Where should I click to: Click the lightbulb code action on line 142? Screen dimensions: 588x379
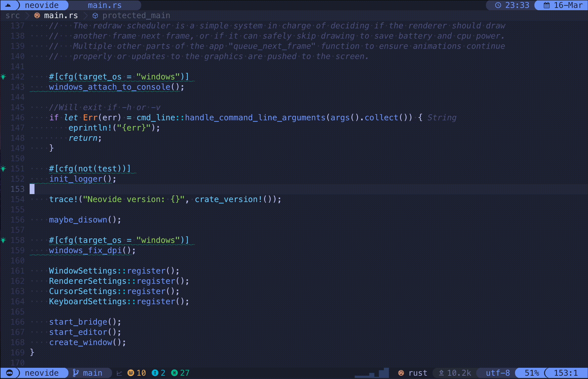[3, 77]
